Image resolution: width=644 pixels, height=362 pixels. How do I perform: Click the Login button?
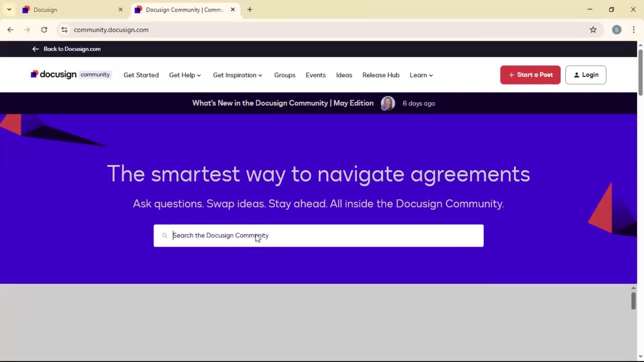(x=586, y=75)
